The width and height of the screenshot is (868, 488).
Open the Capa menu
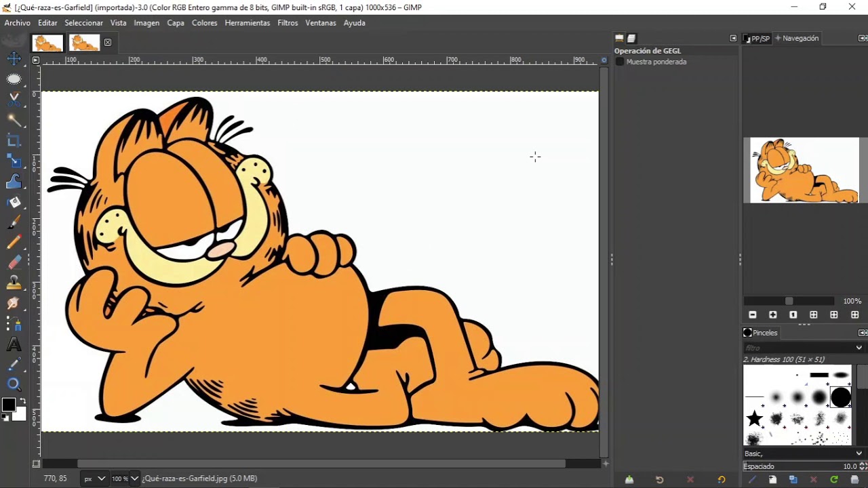(176, 22)
